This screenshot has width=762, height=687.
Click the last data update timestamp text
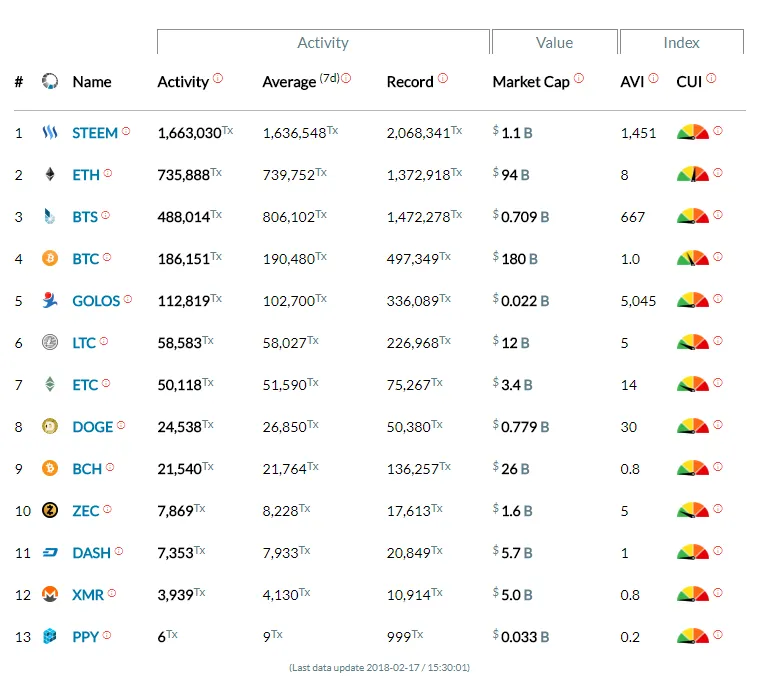click(380, 668)
